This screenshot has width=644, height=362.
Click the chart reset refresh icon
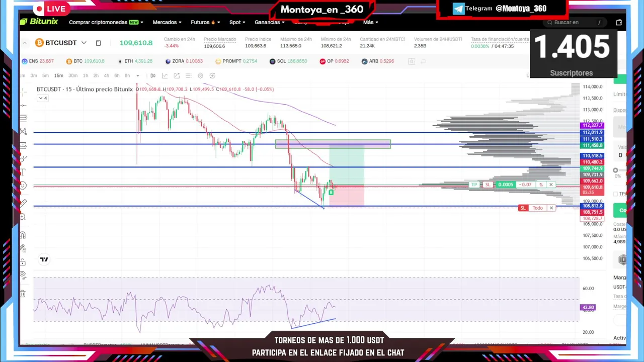212,76
